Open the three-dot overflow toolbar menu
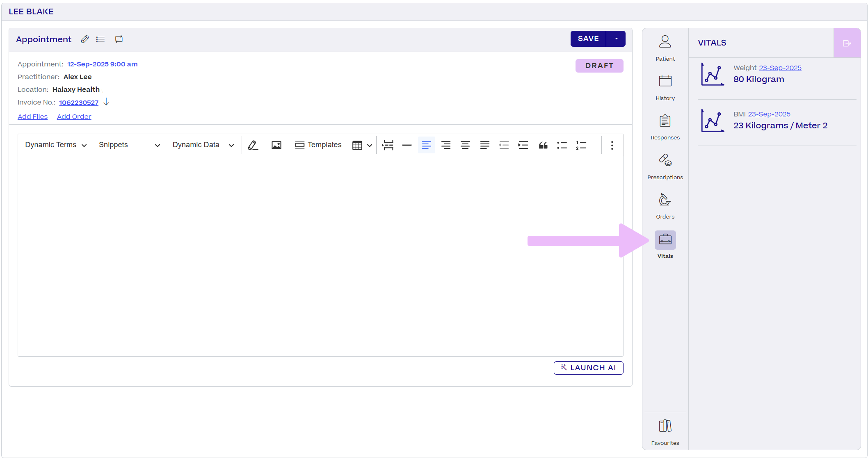868x458 pixels. coord(612,145)
